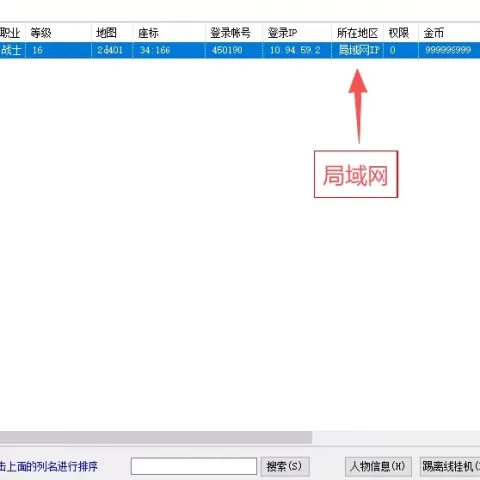This screenshot has height=480, width=480.
Task: Click the gold cell 999996999
Action: coord(449,50)
